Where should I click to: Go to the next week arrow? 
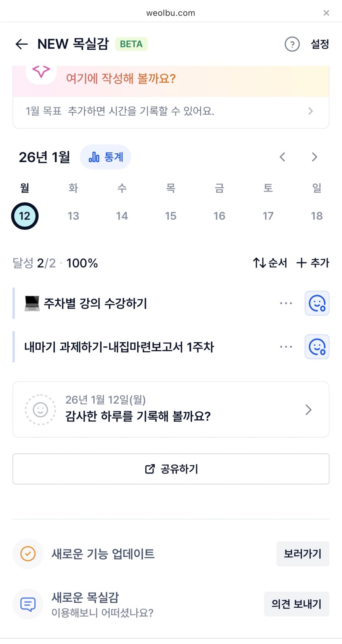(x=314, y=157)
